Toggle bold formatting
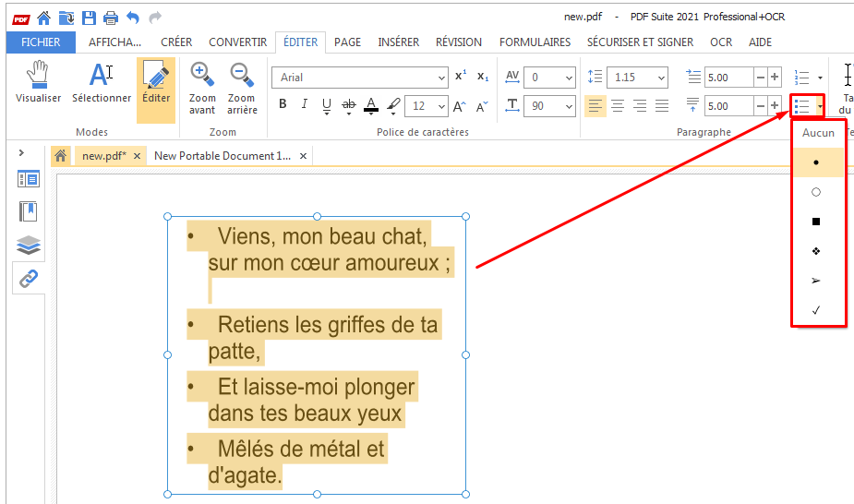The height and width of the screenshot is (504, 854). click(283, 104)
